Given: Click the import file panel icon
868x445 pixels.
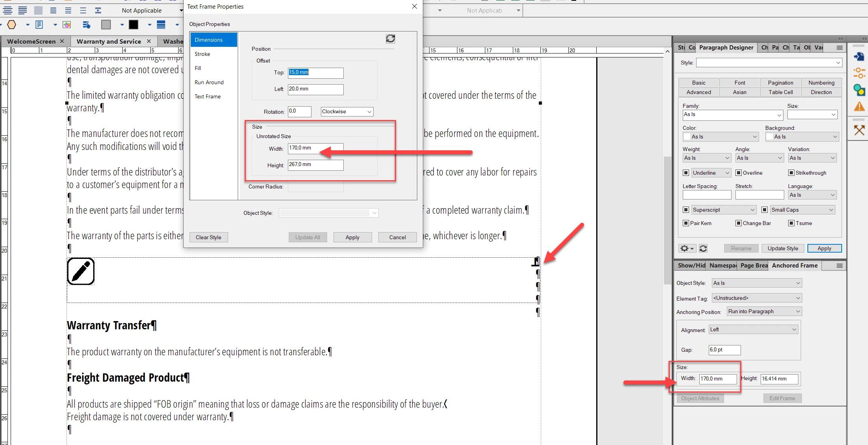Looking at the screenshot, I should click(x=859, y=57).
